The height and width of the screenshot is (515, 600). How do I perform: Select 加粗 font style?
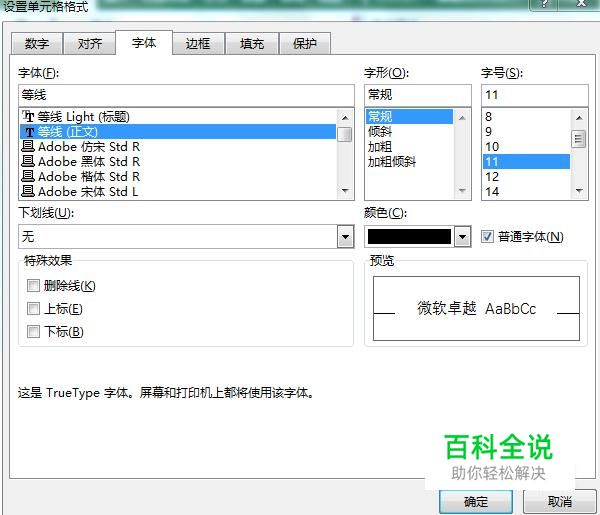pyautogui.click(x=409, y=147)
